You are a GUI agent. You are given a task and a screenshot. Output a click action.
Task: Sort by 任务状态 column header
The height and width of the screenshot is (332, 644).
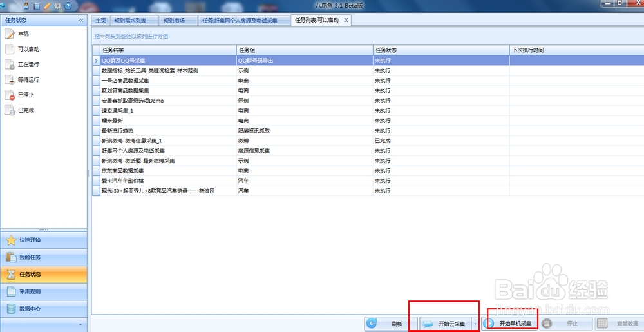tap(441, 50)
